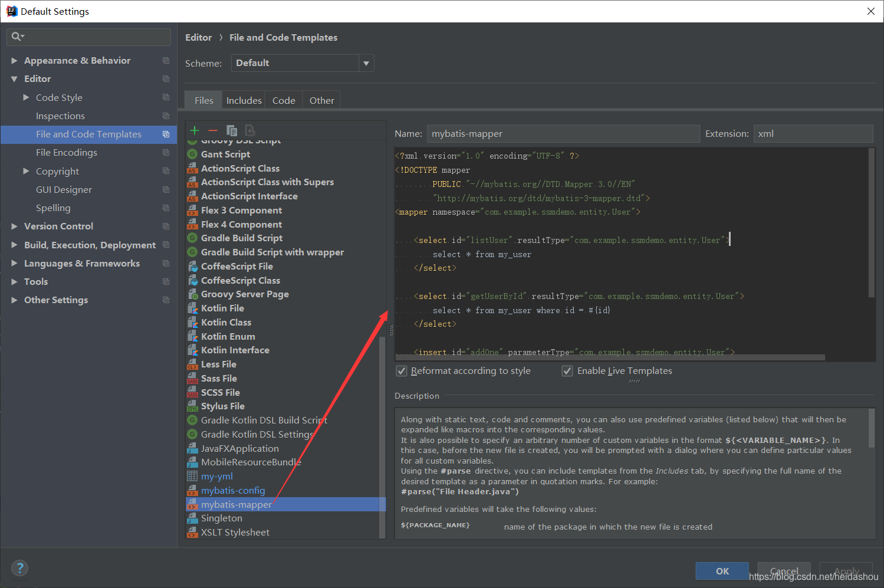
Task: Click the CoffeeScript File icon
Action: (x=192, y=266)
